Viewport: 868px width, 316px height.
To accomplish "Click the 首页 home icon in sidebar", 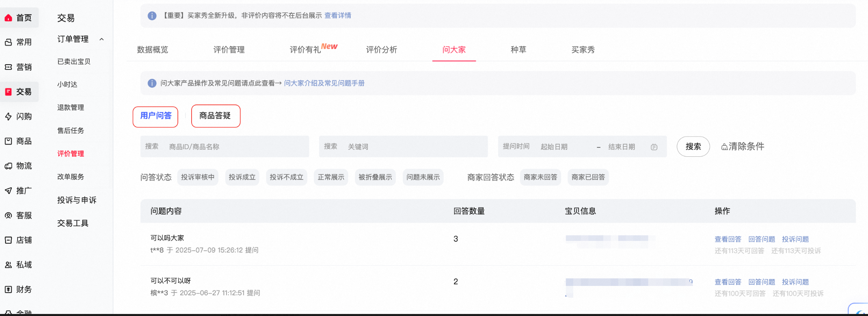I will [x=8, y=18].
